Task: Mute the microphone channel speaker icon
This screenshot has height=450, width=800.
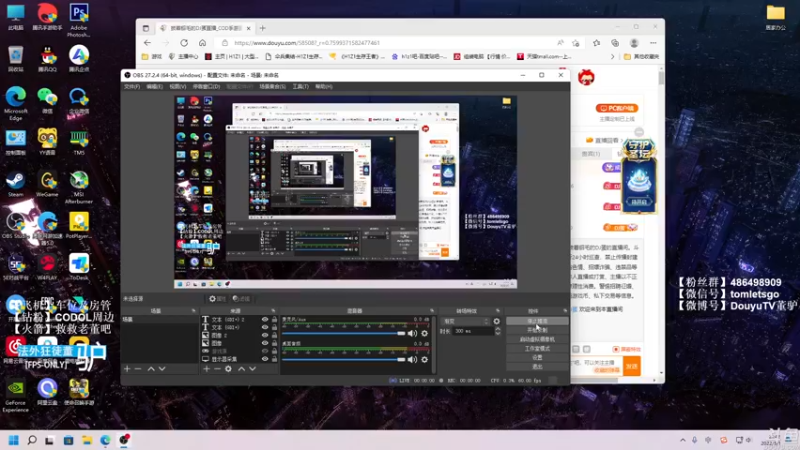Action: [412, 333]
